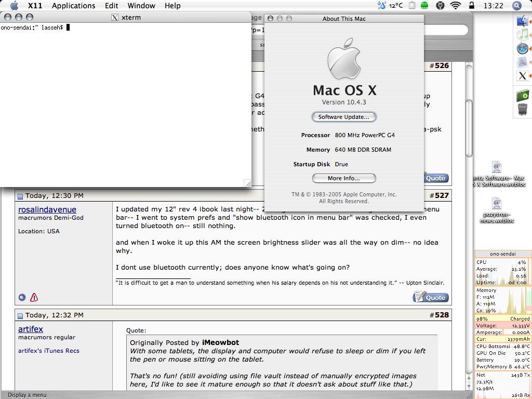Viewport: 532px width, 399px height.
Task: Open Finder from the Dock
Action: pyautogui.click(x=522, y=21)
